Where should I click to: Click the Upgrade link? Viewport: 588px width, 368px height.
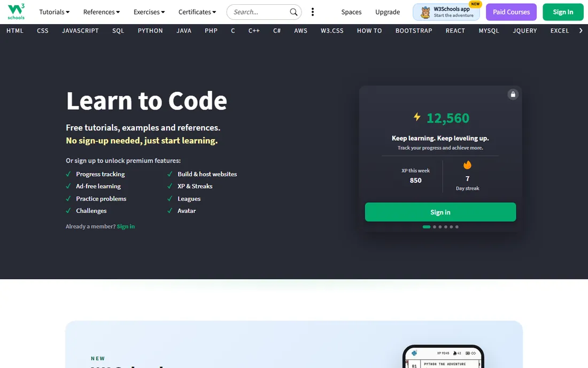(388, 12)
